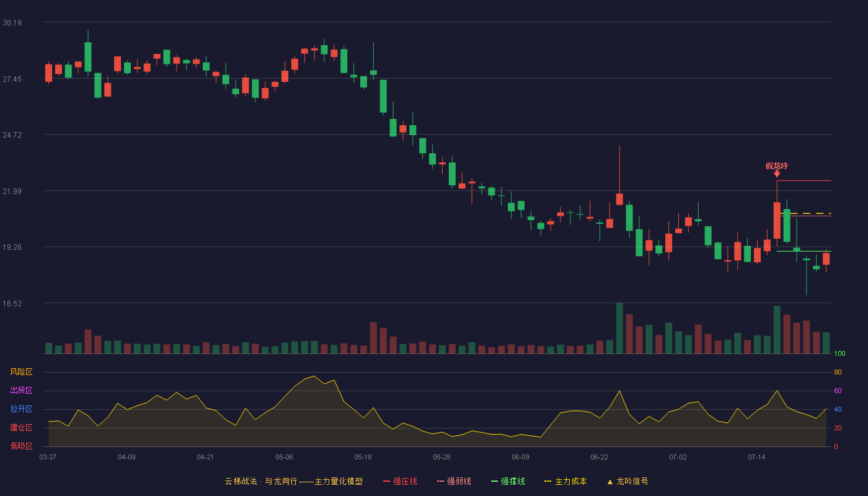Toggle the 主力成本 legend entry
The image size is (868, 496).
tap(565, 481)
